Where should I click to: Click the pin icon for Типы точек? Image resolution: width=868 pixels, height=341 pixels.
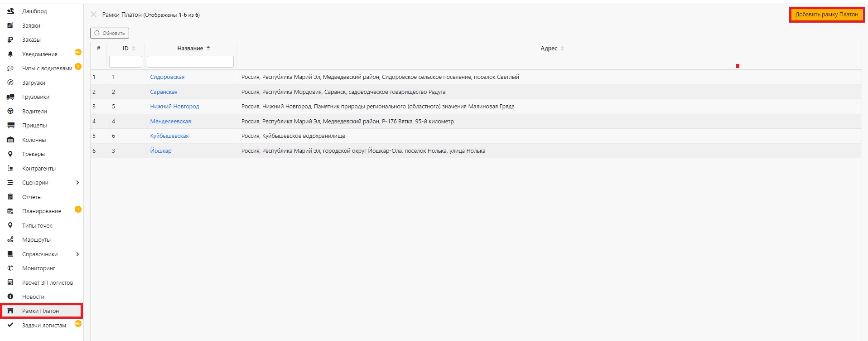(x=10, y=225)
